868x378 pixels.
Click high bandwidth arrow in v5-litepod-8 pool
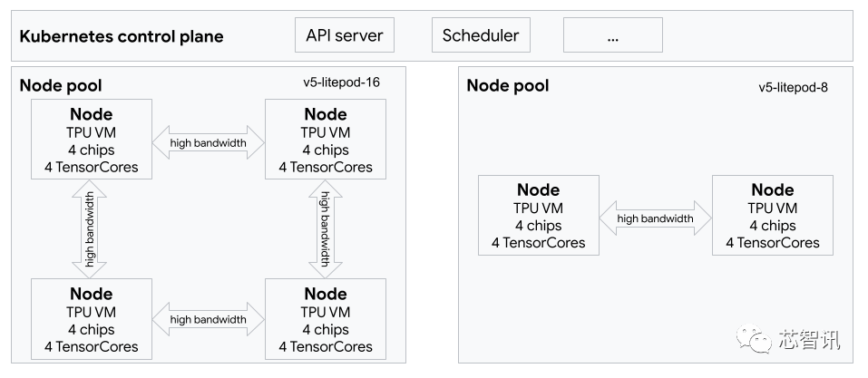tap(656, 218)
